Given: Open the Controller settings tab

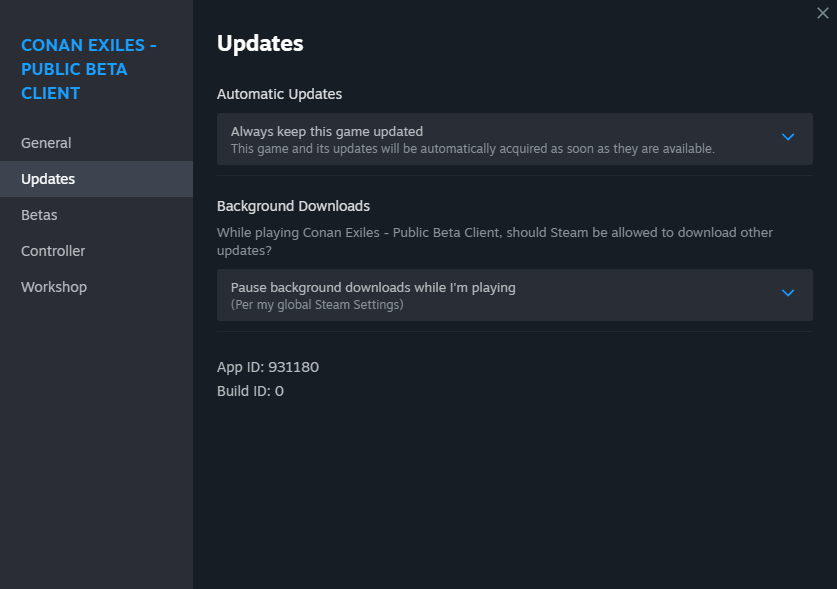Looking at the screenshot, I should click(x=53, y=251).
